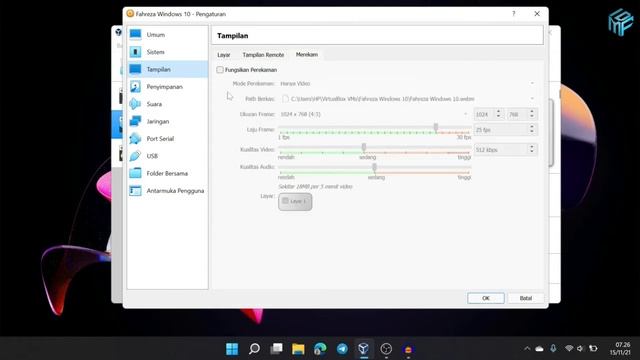This screenshot has height=360, width=640.
Task: Switch to the Layar tab
Action: (x=224, y=55)
